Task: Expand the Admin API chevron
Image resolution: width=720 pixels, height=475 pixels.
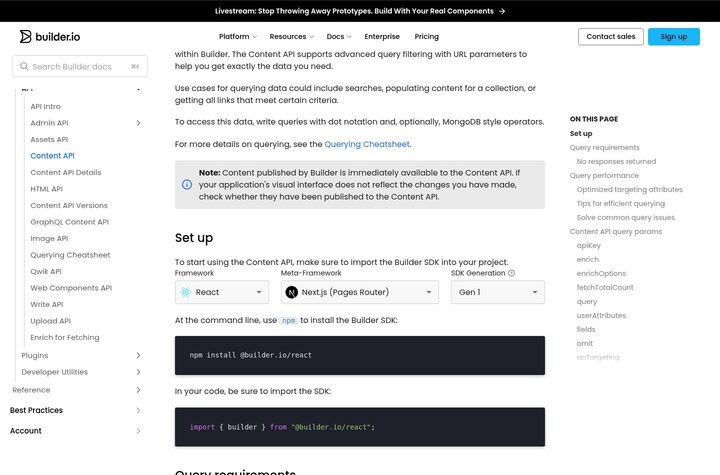Action: coord(138,123)
